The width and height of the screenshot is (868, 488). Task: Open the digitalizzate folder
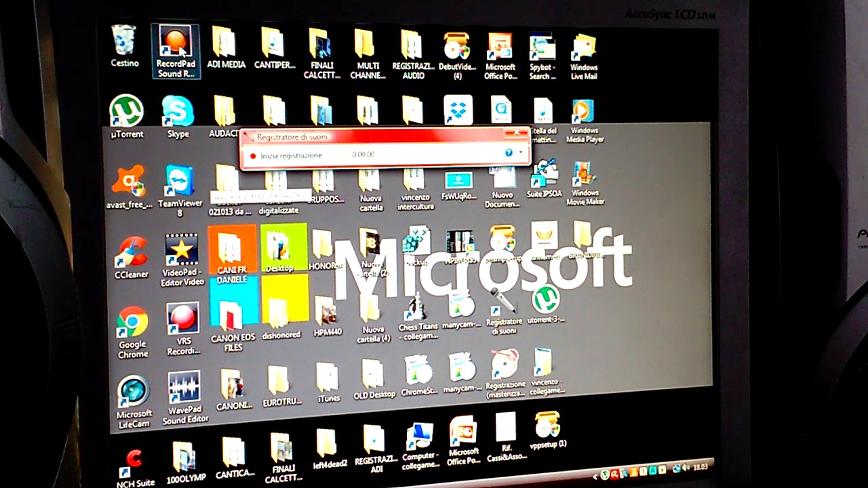coord(278,191)
